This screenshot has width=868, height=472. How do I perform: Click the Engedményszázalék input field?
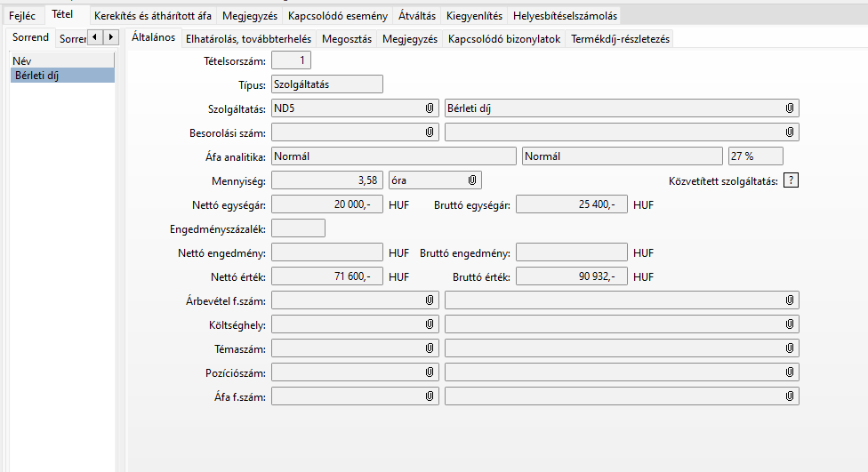298,228
